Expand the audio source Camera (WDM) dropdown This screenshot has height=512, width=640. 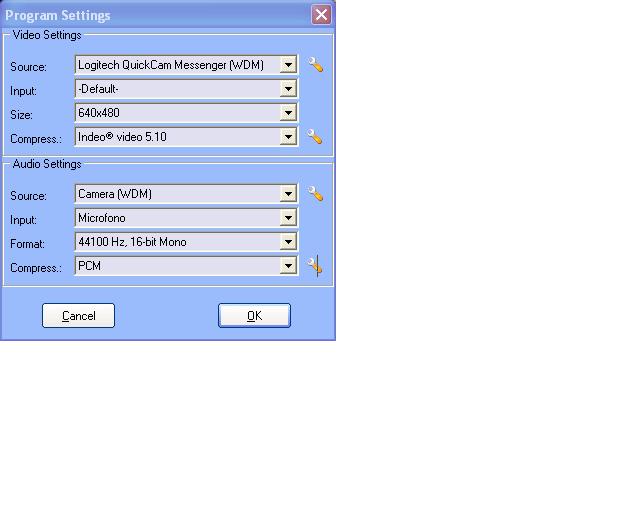pos(288,194)
